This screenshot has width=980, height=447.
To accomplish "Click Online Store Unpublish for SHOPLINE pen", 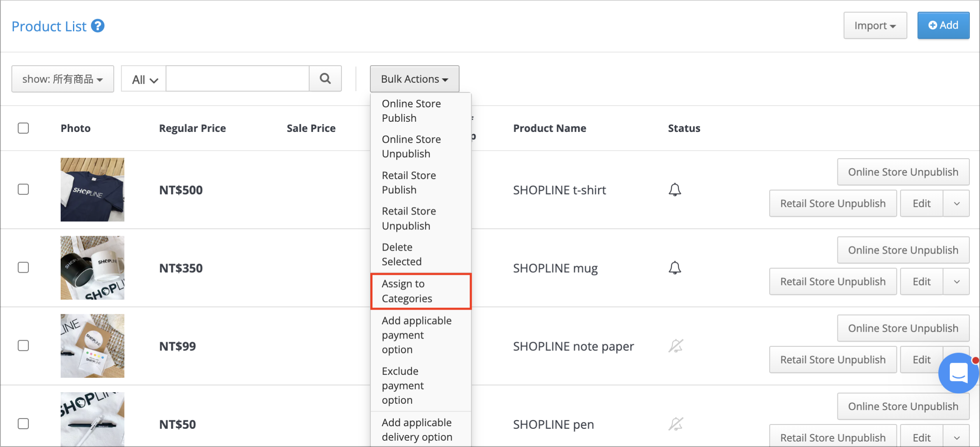I will click(x=903, y=406).
